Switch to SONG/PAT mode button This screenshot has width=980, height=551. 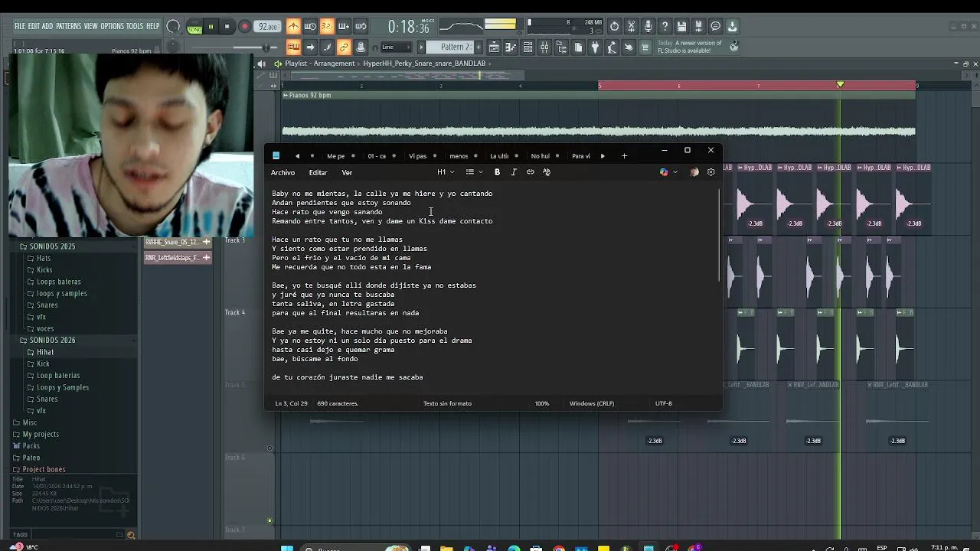click(x=194, y=27)
